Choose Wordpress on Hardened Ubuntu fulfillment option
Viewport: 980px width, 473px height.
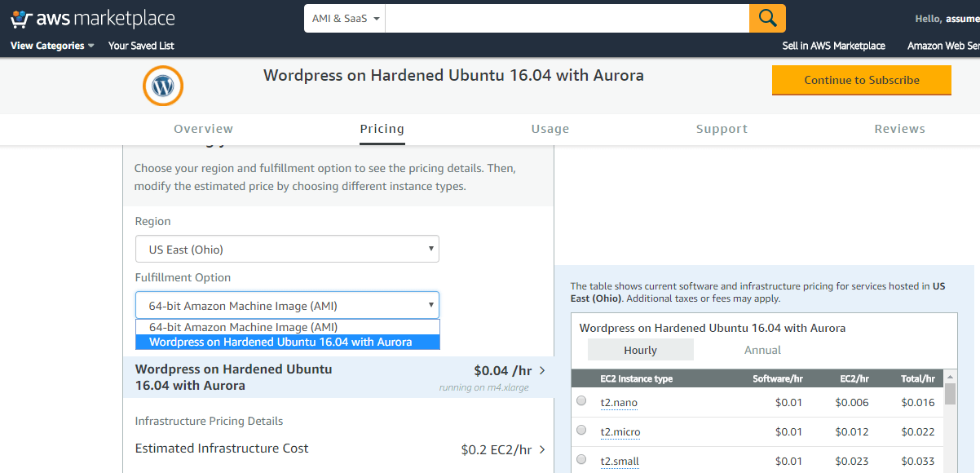click(x=280, y=343)
